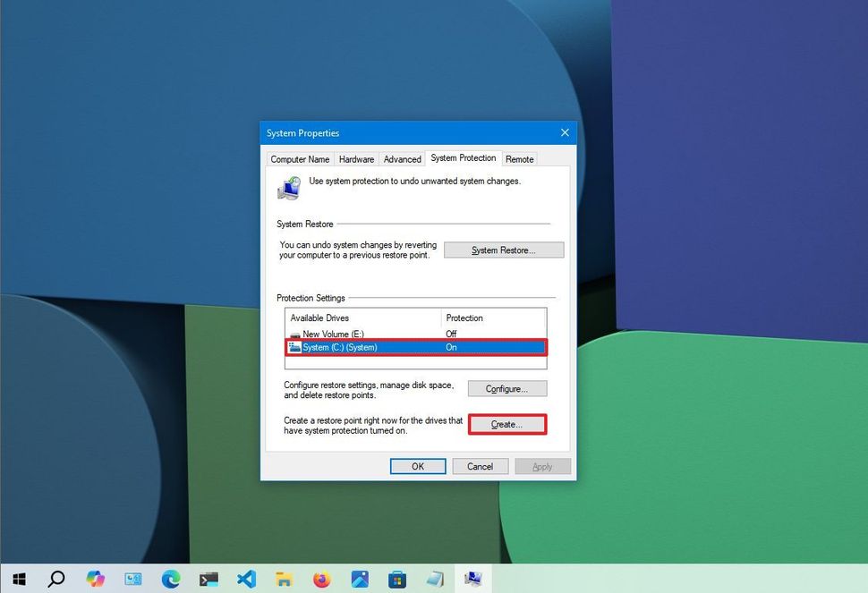
Task: Open the Start menu
Action: click(x=18, y=578)
